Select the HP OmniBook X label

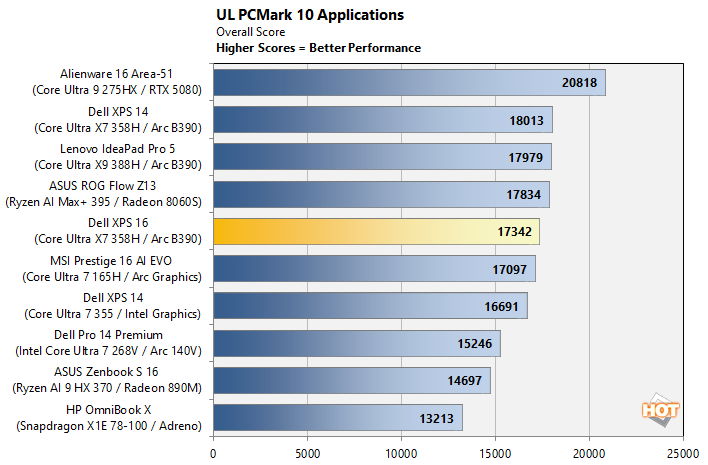coord(108,409)
